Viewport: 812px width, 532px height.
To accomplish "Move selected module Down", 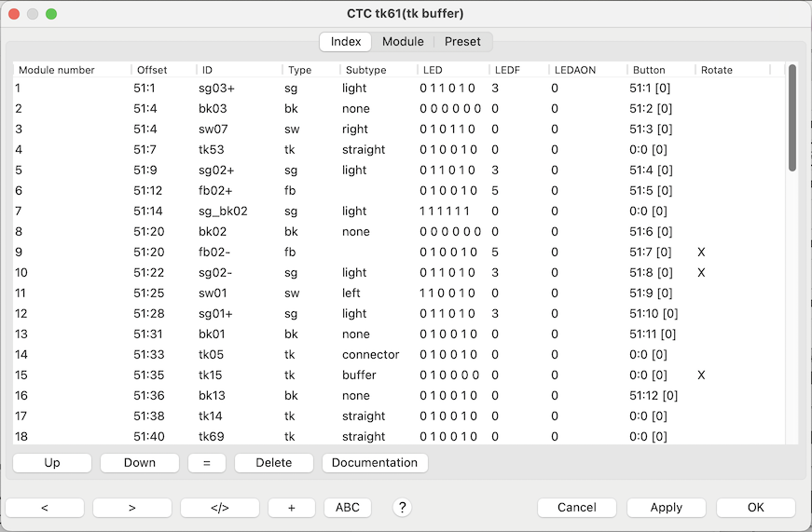I will click(139, 463).
